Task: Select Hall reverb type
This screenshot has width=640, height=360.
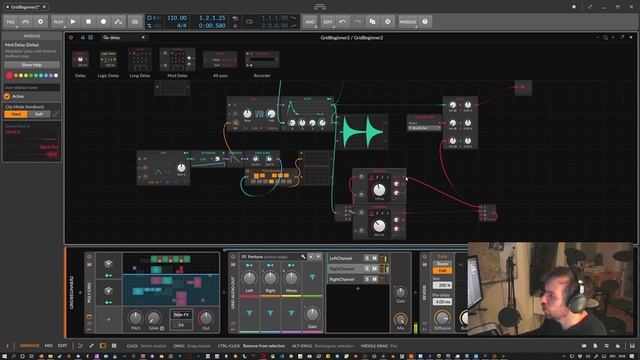Action: click(x=442, y=271)
